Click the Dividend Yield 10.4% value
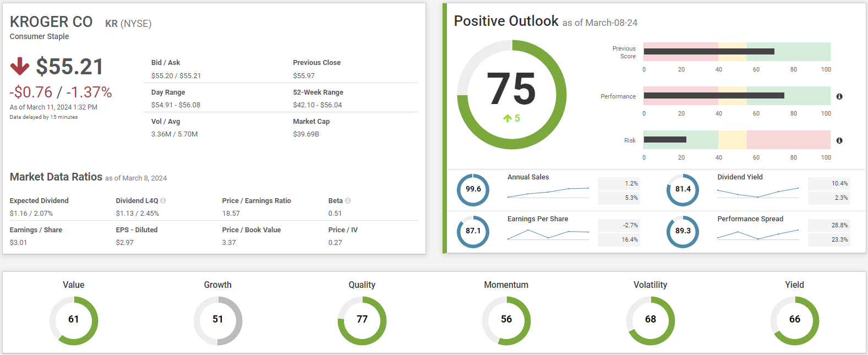This screenshot has width=868, height=355. 840,183
